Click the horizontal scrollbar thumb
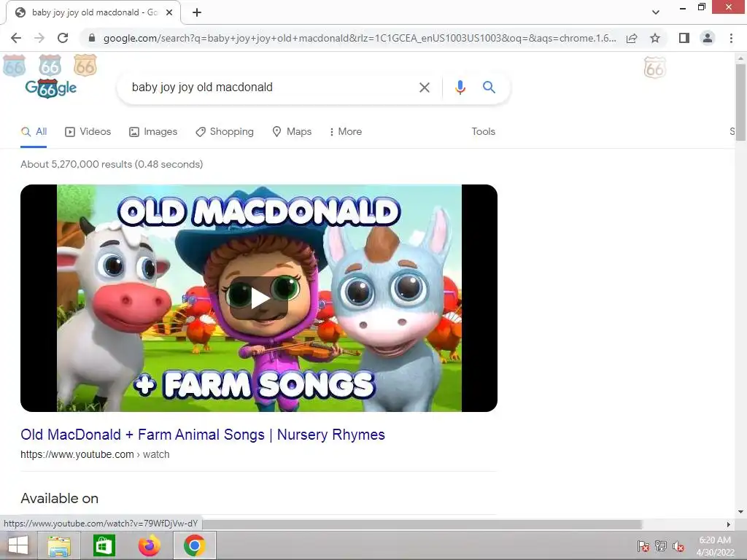The width and height of the screenshot is (747, 560). point(422,524)
